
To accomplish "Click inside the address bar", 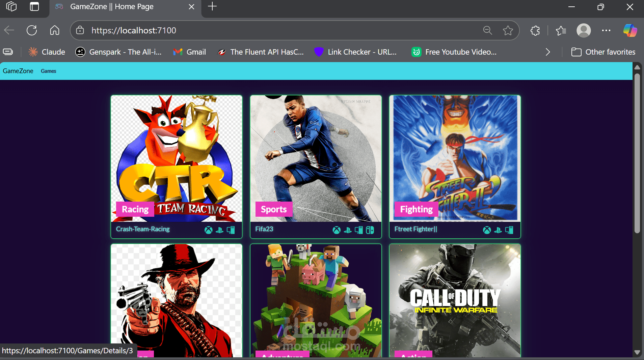I will (236, 30).
